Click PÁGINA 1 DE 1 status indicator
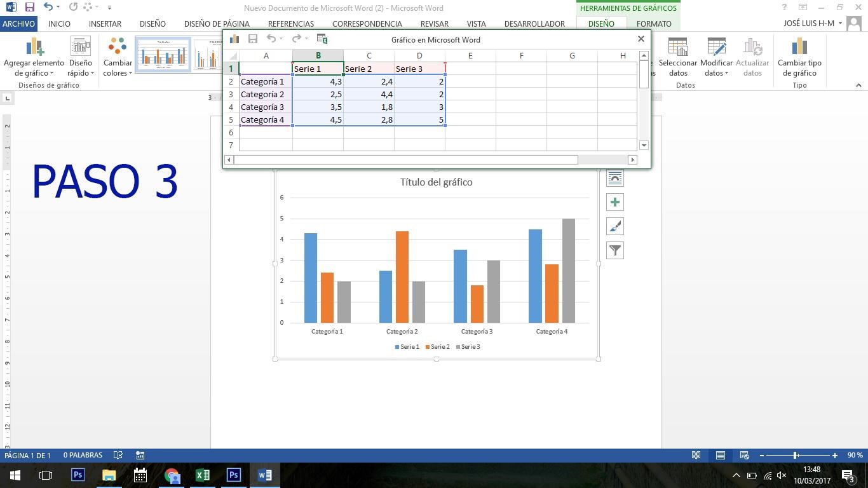The height and width of the screenshot is (488, 868). tap(27, 455)
